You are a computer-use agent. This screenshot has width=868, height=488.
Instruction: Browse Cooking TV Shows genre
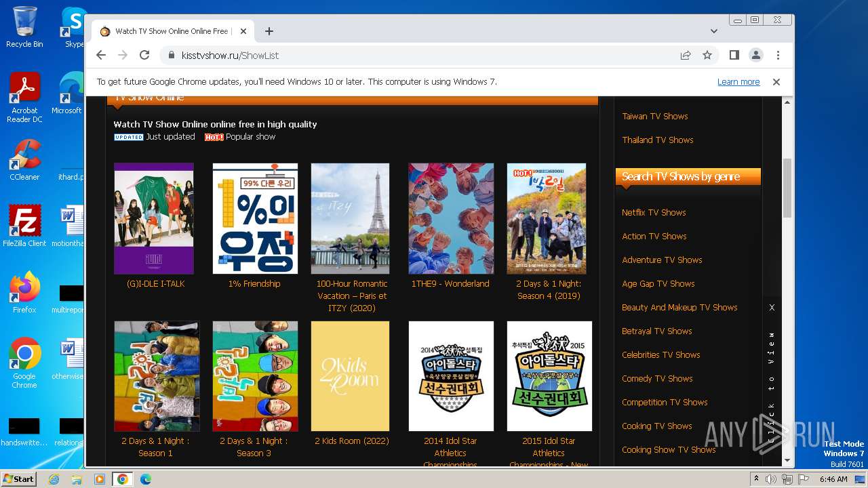[x=657, y=426]
